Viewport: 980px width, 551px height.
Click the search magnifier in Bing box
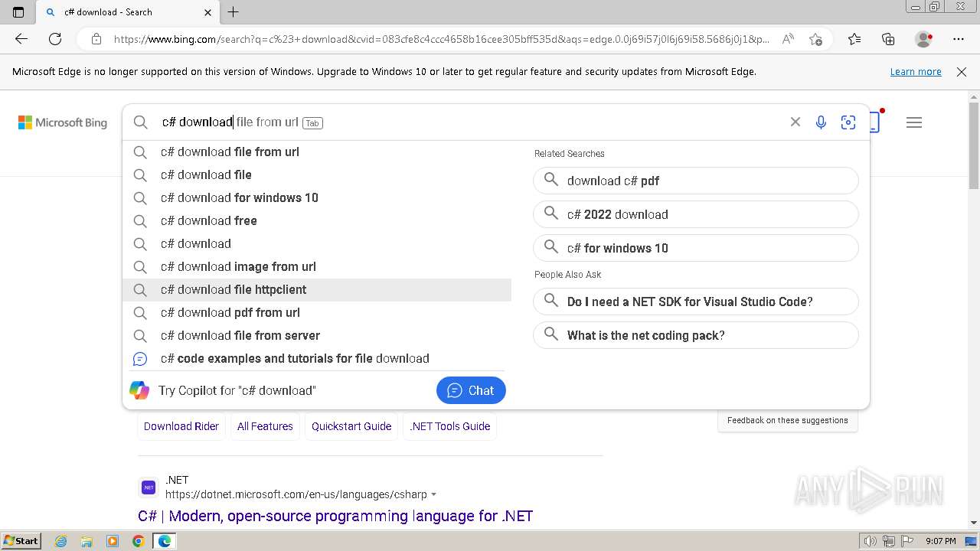(141, 122)
